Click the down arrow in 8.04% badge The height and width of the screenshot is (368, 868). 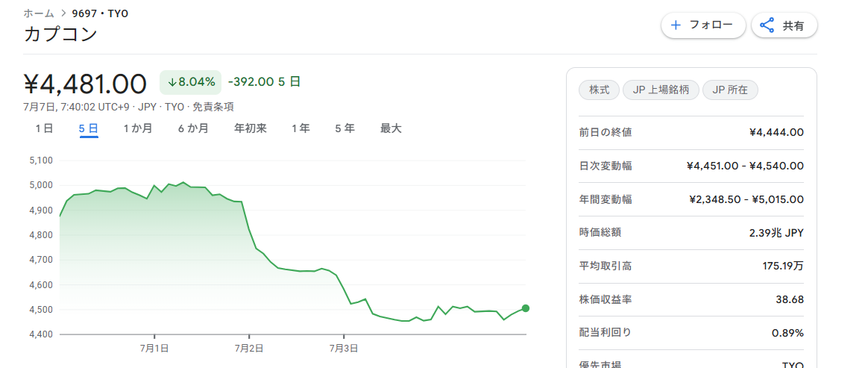tap(172, 83)
